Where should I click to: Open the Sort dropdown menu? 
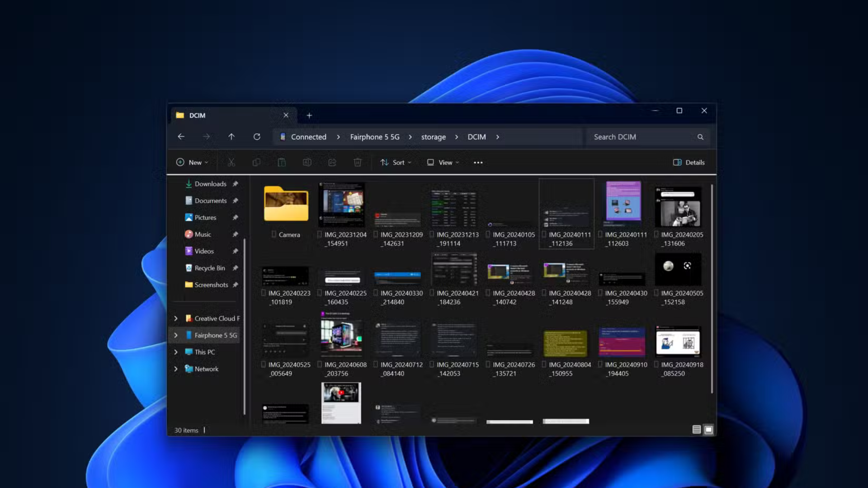point(396,162)
